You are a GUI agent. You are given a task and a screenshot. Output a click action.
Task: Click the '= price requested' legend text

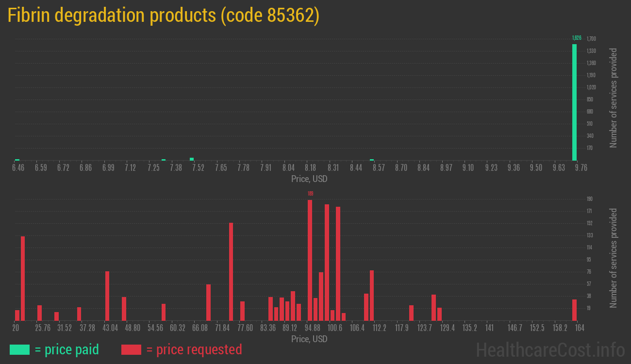[x=194, y=349]
